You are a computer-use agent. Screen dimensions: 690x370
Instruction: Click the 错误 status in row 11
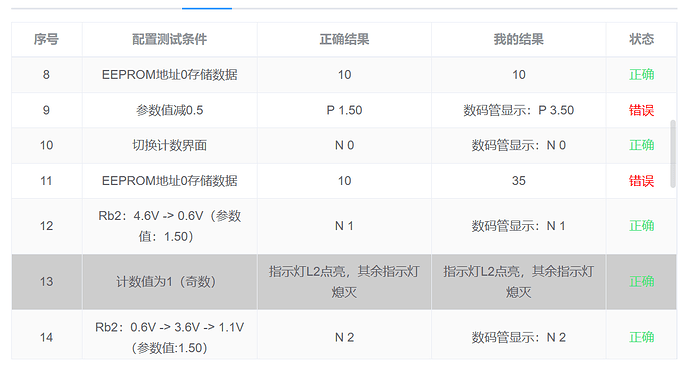pyautogui.click(x=641, y=181)
